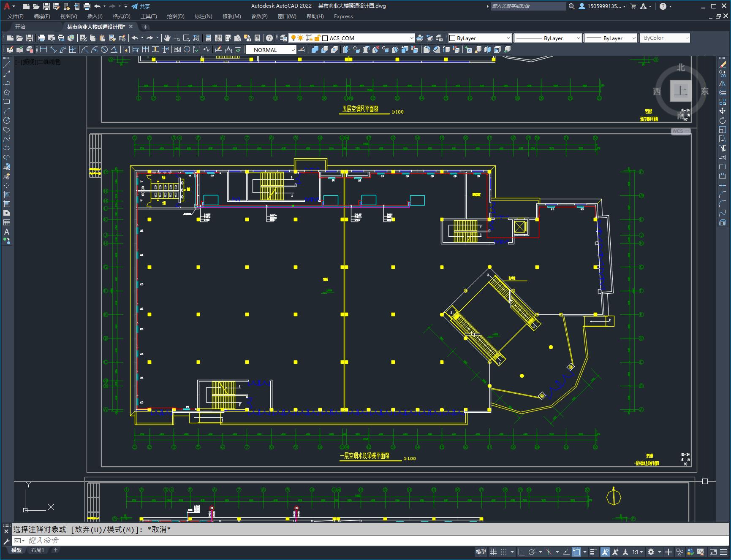Click the Linear dimension tool
Image resolution: width=731 pixels, height=560 pixels.
43,49
